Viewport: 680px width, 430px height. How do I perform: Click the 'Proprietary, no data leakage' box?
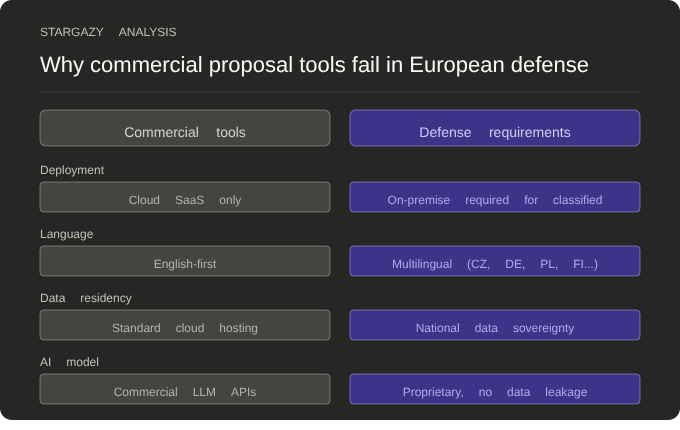(495, 390)
